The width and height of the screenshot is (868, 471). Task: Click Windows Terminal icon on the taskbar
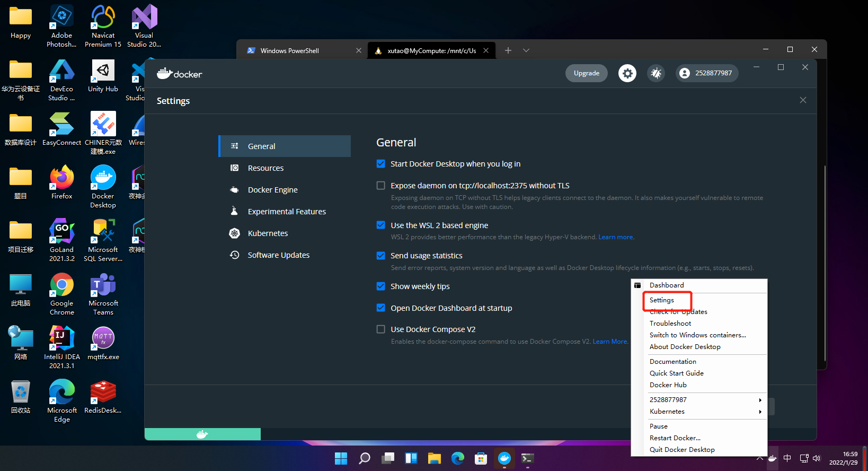tap(528, 458)
